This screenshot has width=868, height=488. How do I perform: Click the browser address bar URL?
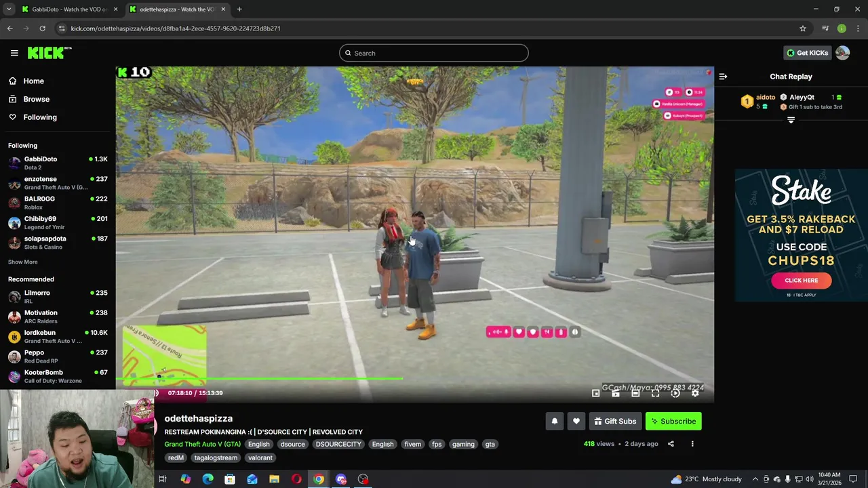coord(176,28)
